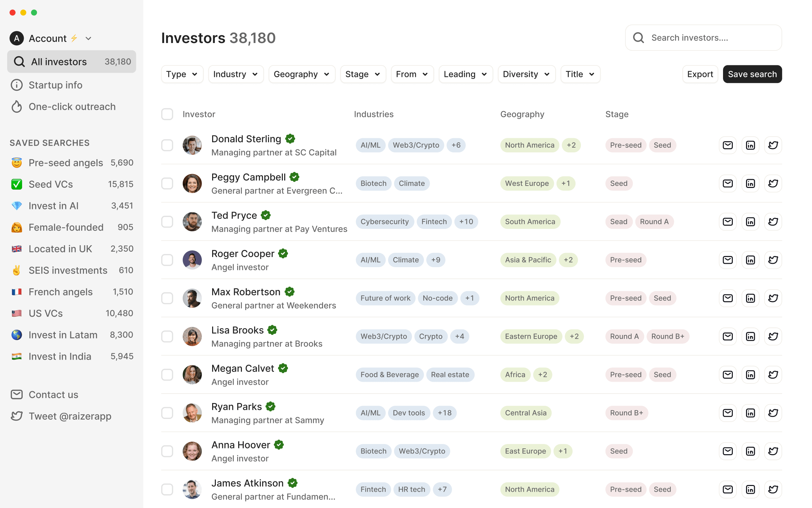Click the Export button

(700, 74)
